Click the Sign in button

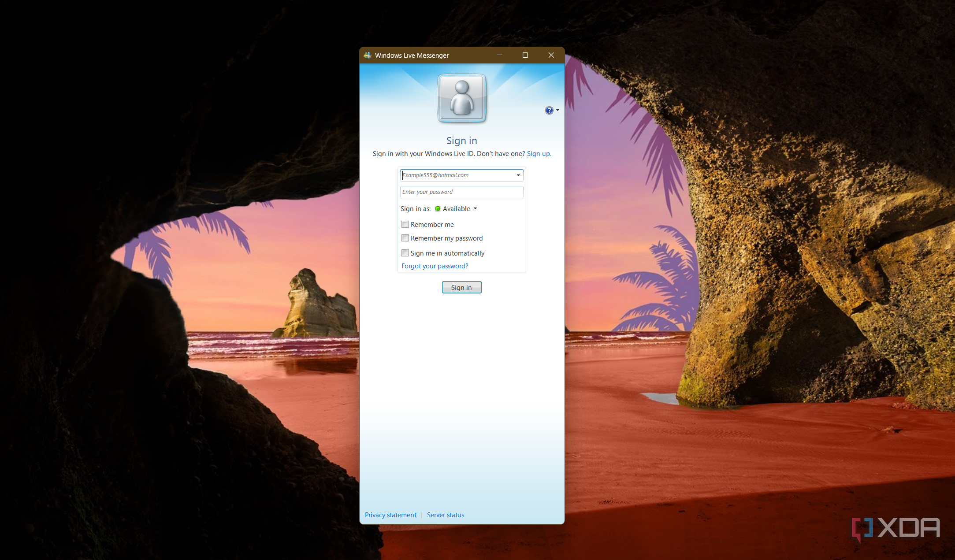[461, 287]
